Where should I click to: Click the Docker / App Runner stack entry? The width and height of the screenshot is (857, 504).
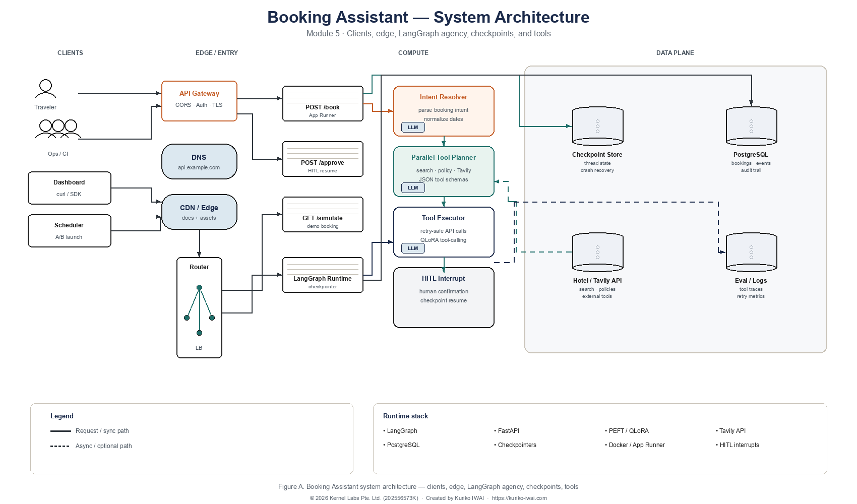635,445
